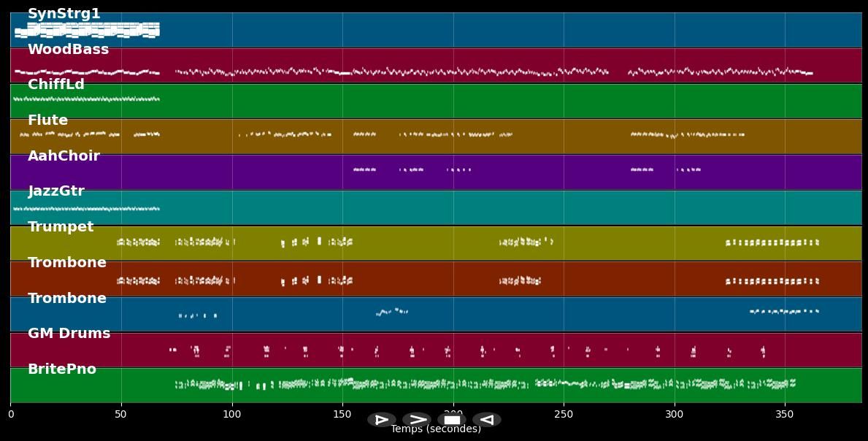Click the 350 tick on the time axis
The image size is (868, 441).
pyautogui.click(x=785, y=414)
